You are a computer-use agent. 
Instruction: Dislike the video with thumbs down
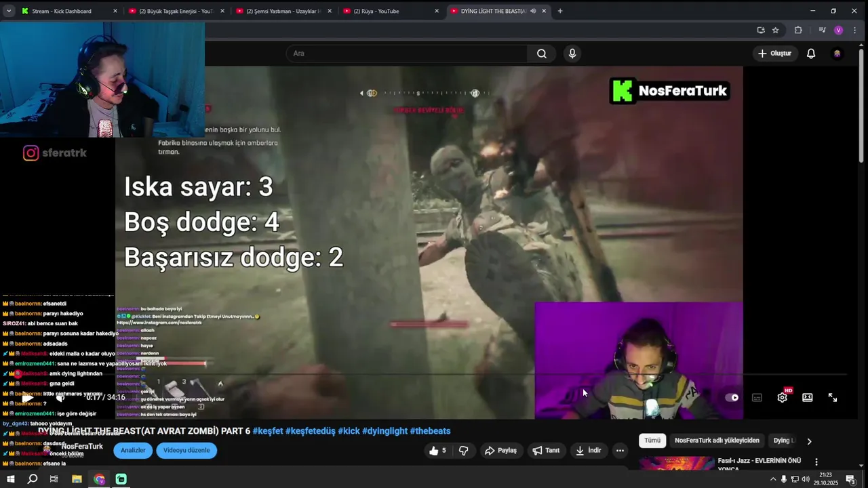pos(463,451)
